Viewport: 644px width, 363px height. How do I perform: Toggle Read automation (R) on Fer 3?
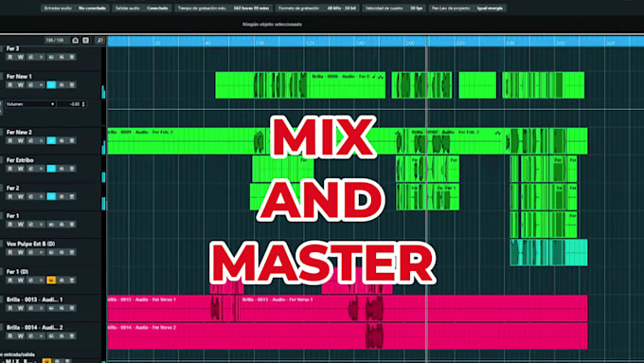[10, 57]
